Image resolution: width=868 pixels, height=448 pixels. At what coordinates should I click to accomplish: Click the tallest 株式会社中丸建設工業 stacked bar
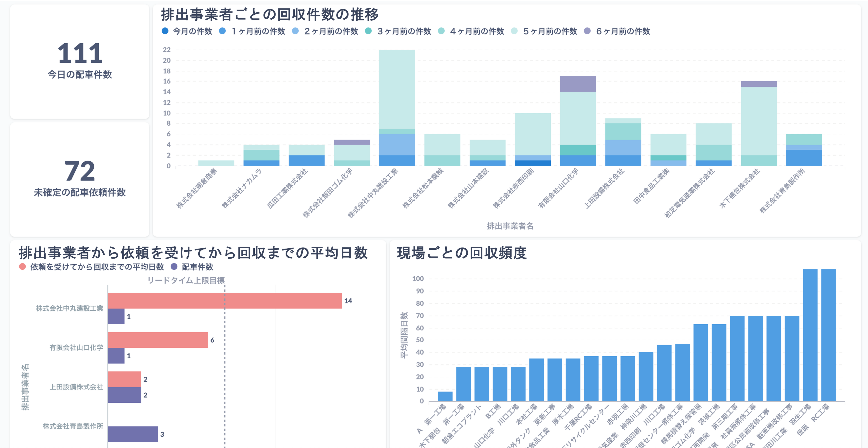coord(397,89)
